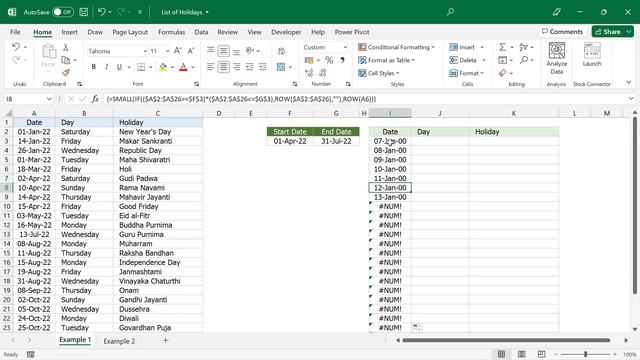Open the Comments pane
Screen dimensions: 640x360
click(x=562, y=31)
